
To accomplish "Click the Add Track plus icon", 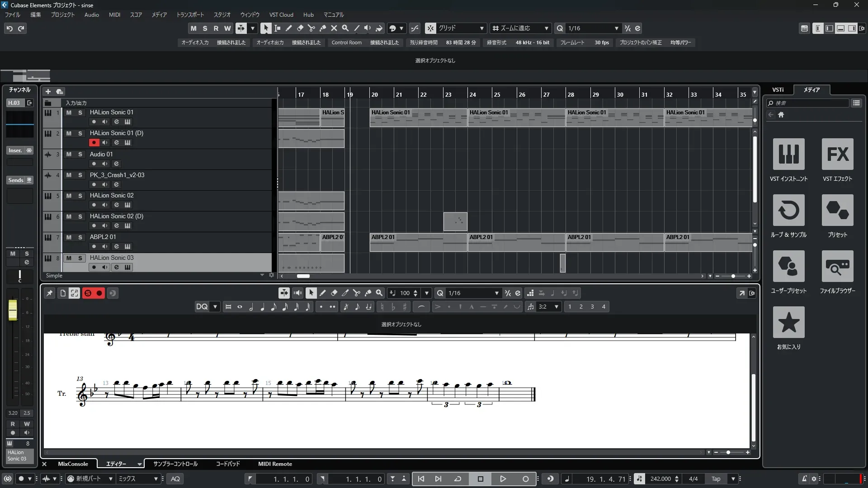I will coord(48,91).
